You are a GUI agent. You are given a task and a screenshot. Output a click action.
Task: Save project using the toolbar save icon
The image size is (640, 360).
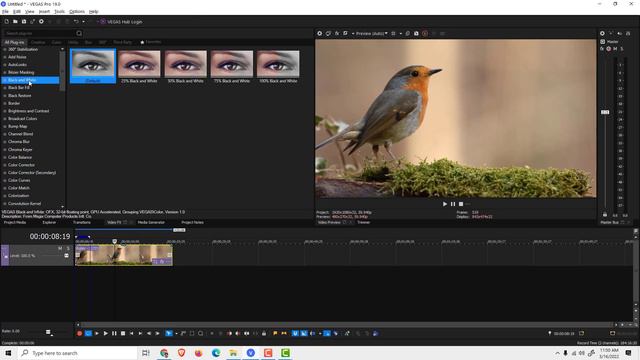click(x=24, y=22)
